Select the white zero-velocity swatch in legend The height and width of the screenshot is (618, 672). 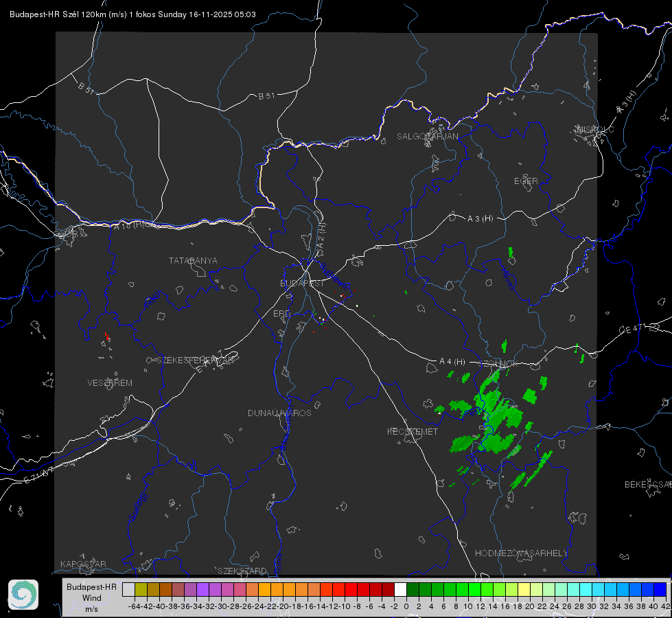[400, 590]
